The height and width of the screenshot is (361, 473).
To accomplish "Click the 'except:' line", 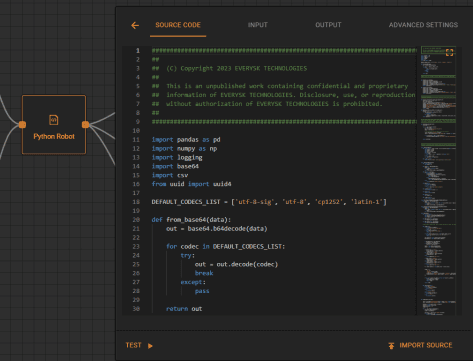I will [x=193, y=282].
